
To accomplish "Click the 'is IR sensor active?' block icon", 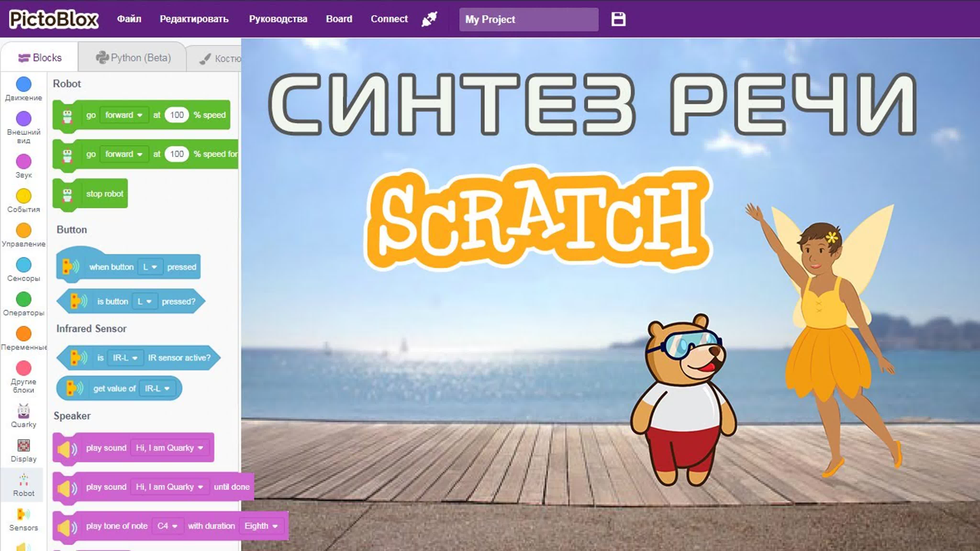I will (x=79, y=358).
